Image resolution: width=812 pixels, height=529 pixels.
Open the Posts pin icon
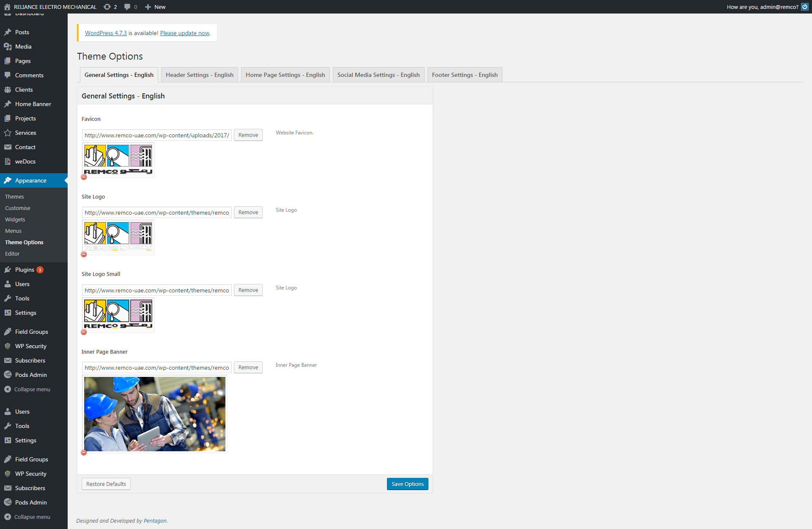(x=8, y=32)
